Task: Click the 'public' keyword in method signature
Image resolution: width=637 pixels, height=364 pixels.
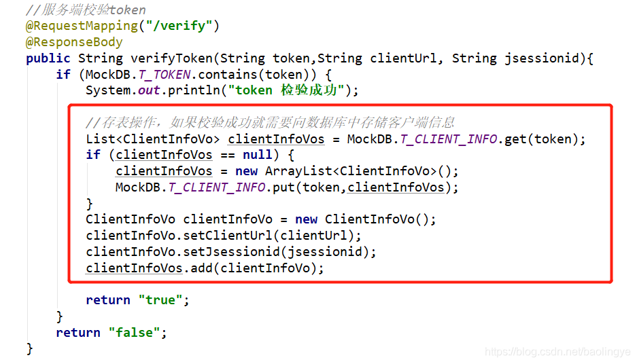Action: tap(48, 58)
